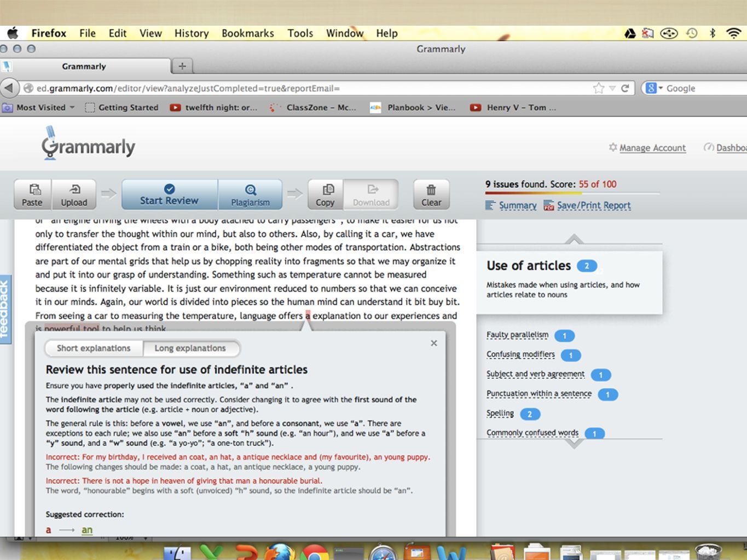Screen dimensions: 747x560
Task: Bookmark this page with star icon
Action: coord(599,88)
